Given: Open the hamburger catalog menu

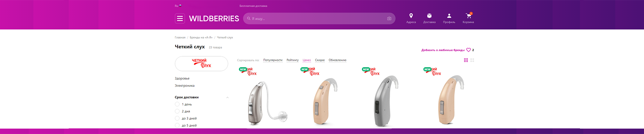Looking at the screenshot, I should [180, 18].
